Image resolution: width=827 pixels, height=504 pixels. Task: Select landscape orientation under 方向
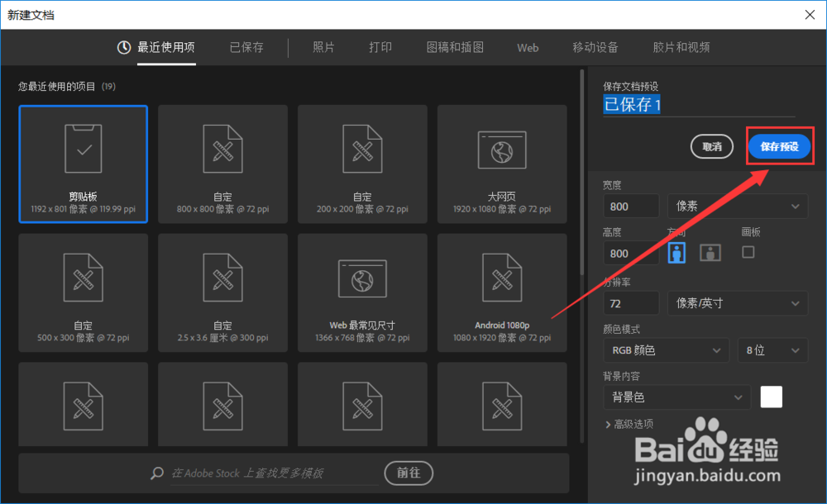[710, 253]
